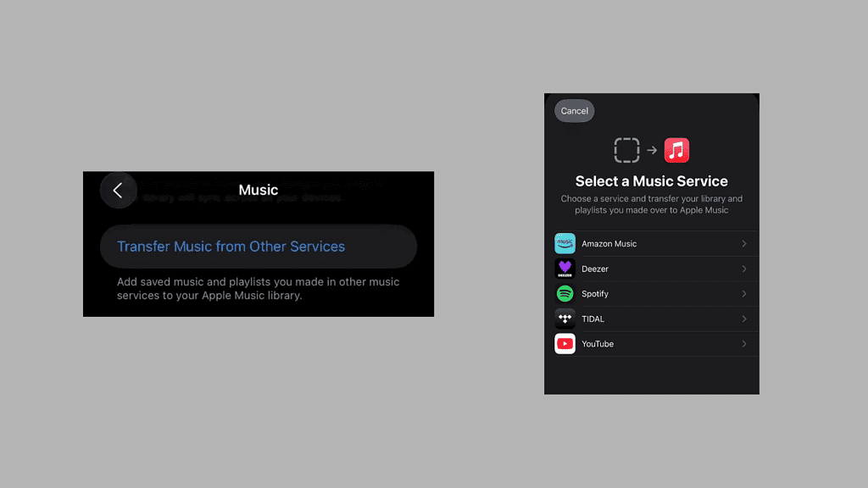Image resolution: width=868 pixels, height=488 pixels.
Task: Expand Amazon Music row chevron
Action: point(744,243)
